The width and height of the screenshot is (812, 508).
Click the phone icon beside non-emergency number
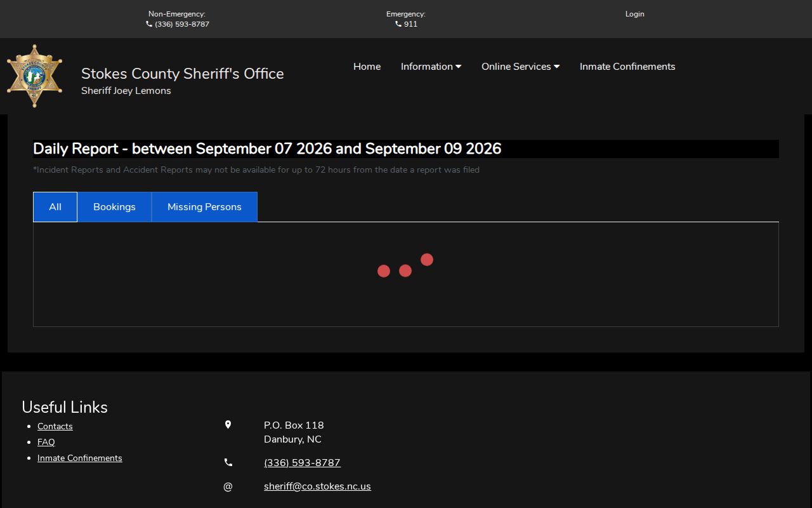149,24
